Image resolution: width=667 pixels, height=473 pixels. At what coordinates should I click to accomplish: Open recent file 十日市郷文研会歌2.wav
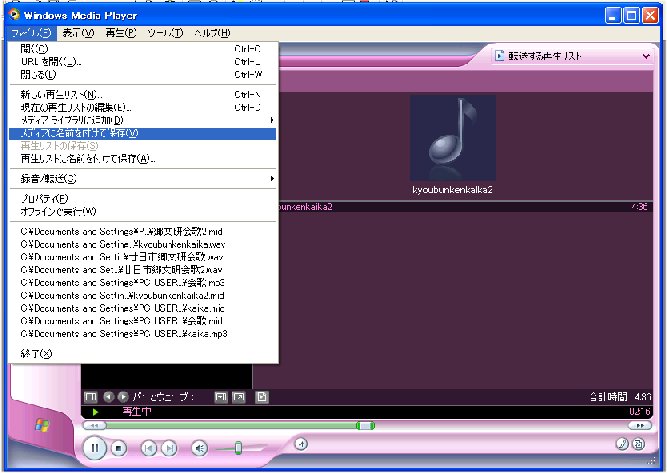coord(143,270)
